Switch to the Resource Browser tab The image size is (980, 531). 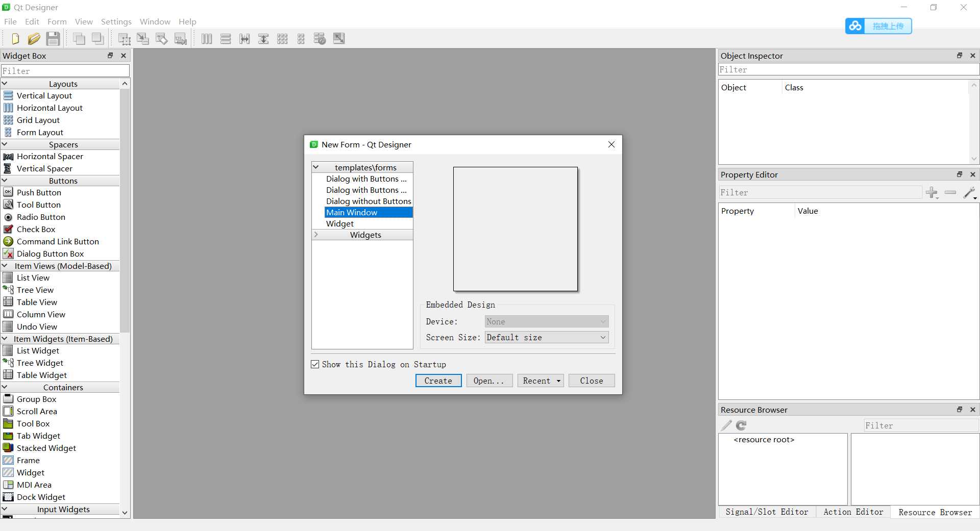[935, 512]
